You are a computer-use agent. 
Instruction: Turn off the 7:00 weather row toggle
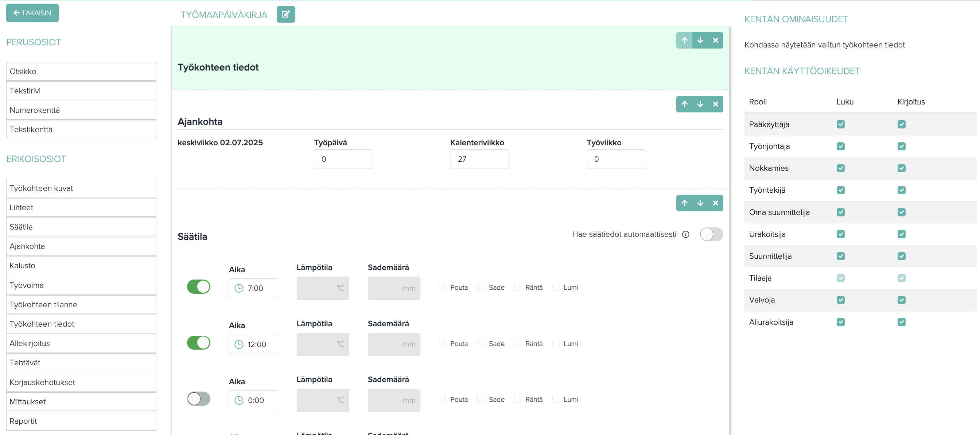point(199,286)
